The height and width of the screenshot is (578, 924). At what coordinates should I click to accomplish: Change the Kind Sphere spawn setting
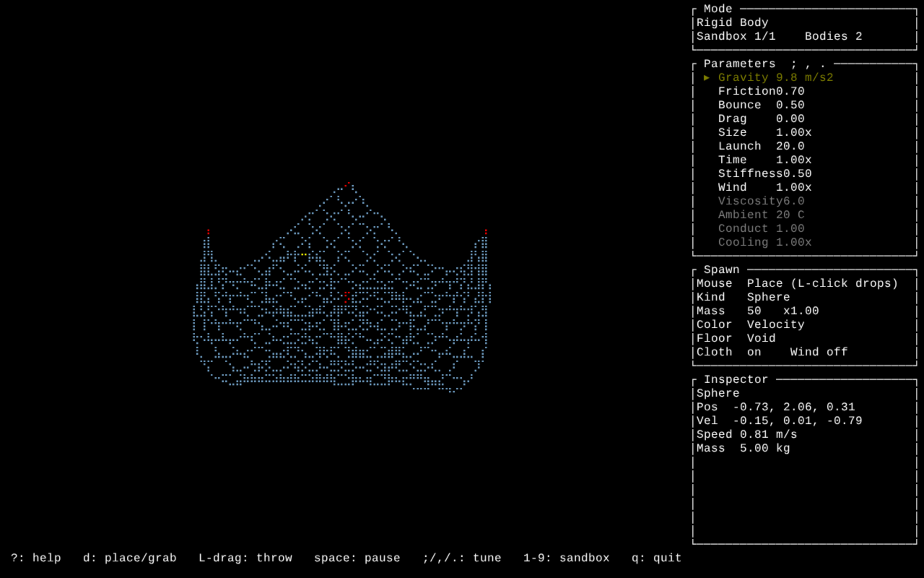click(743, 297)
